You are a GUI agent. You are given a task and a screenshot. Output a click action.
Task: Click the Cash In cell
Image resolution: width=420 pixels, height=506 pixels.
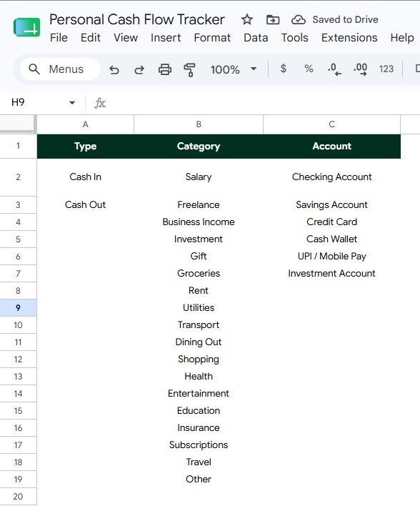coord(85,177)
